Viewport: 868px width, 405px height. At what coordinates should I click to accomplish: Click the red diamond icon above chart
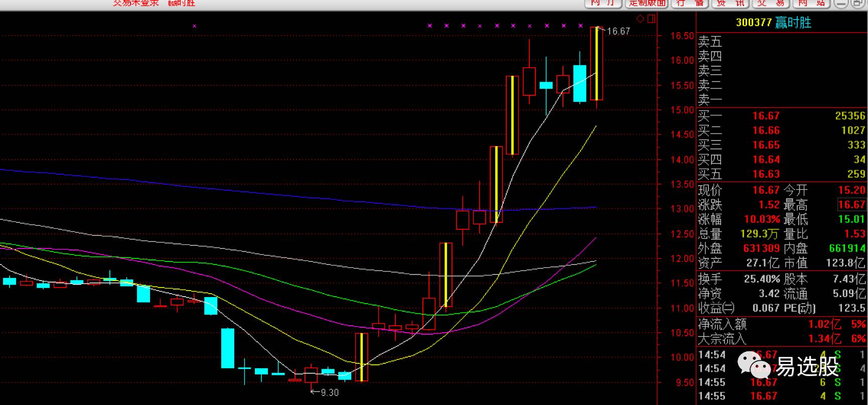click(640, 19)
